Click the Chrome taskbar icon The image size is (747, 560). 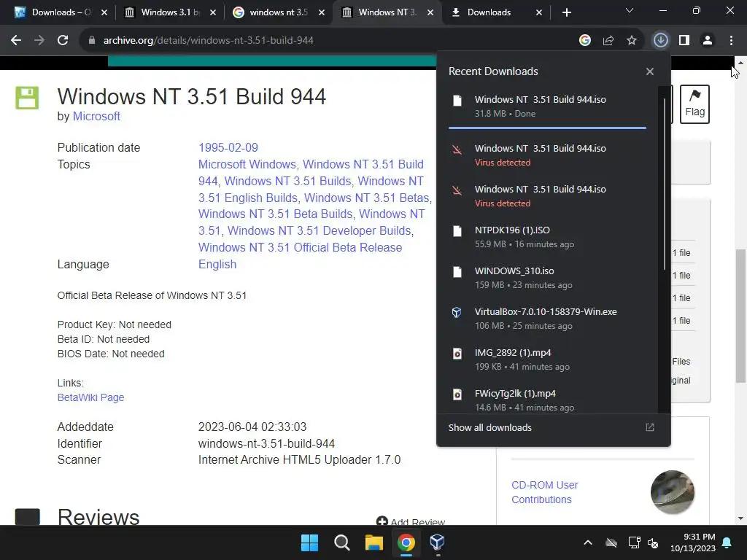coord(406,542)
